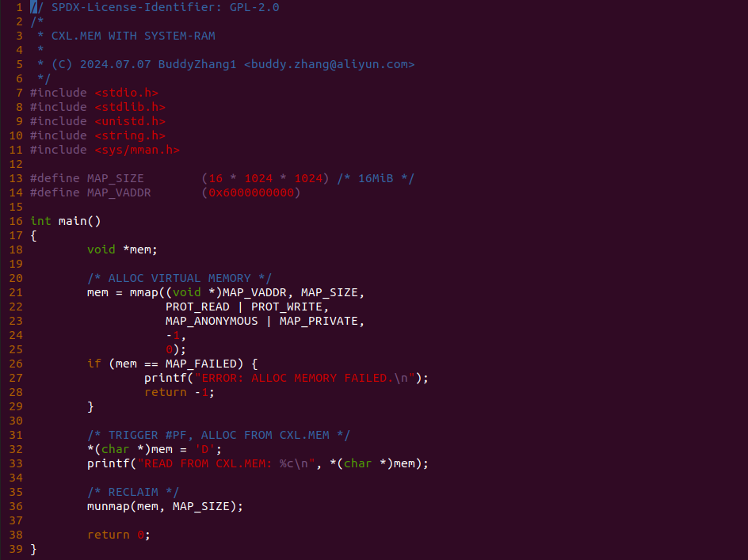
Task: Click the stdlib.h header name
Action: [130, 107]
